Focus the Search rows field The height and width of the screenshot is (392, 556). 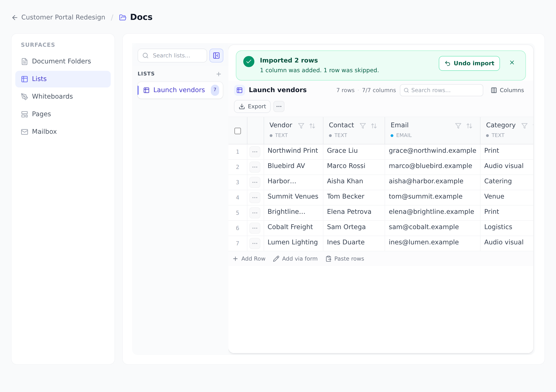pos(441,90)
